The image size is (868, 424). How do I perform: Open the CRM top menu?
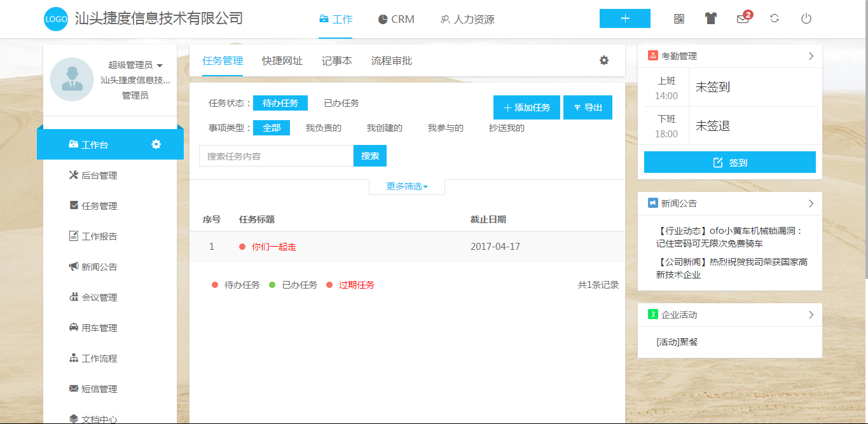[x=396, y=19]
